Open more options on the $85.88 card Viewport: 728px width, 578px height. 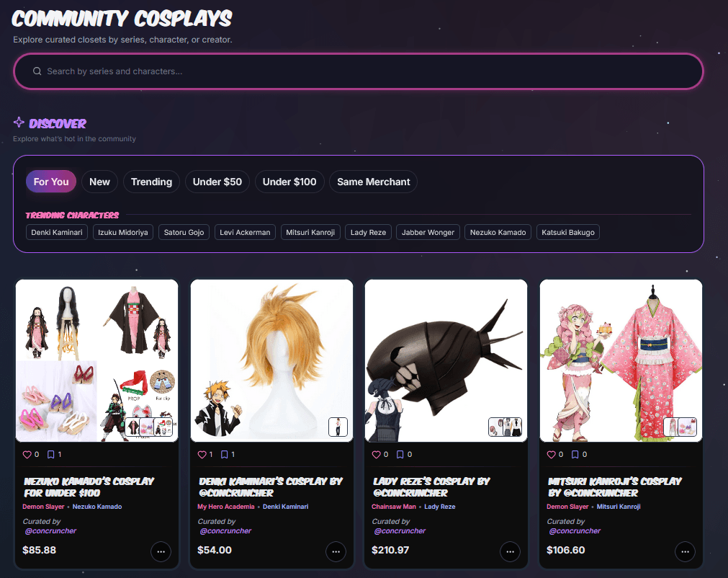point(161,551)
